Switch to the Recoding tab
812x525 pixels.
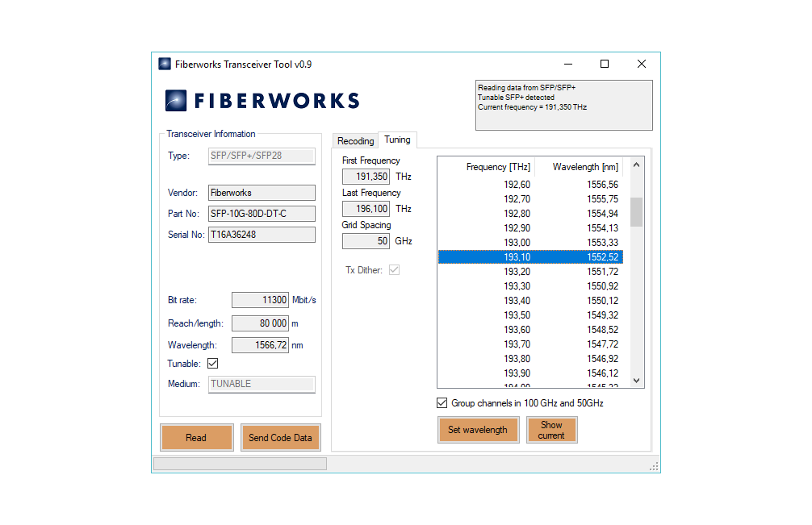pyautogui.click(x=355, y=141)
